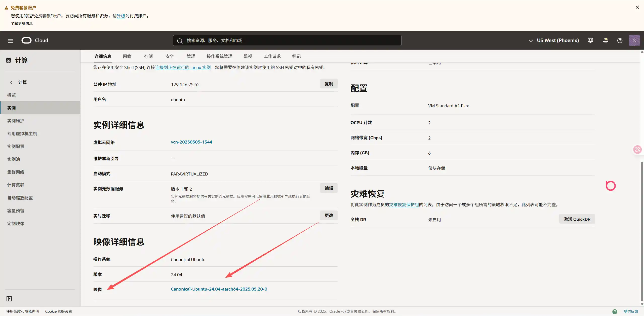Viewport: 644px width, 316px height.
Task: Open the user profile avatar menu
Action: (x=634, y=41)
